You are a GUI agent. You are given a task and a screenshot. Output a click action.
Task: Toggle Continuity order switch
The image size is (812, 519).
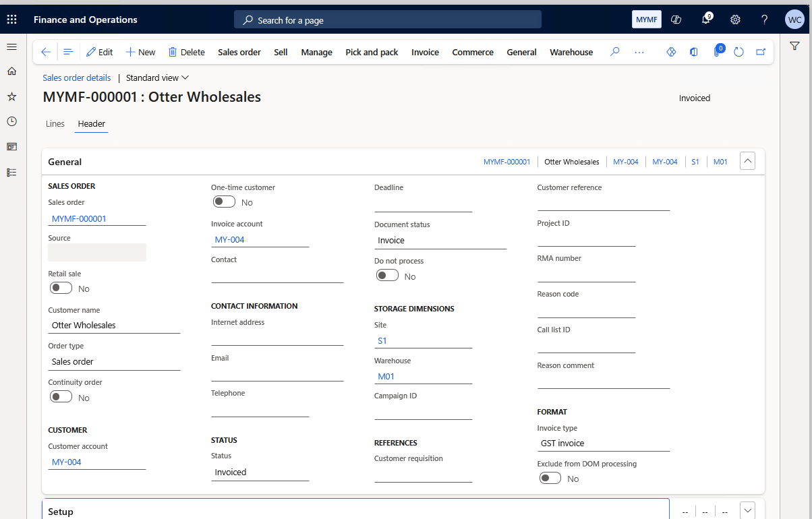click(61, 397)
